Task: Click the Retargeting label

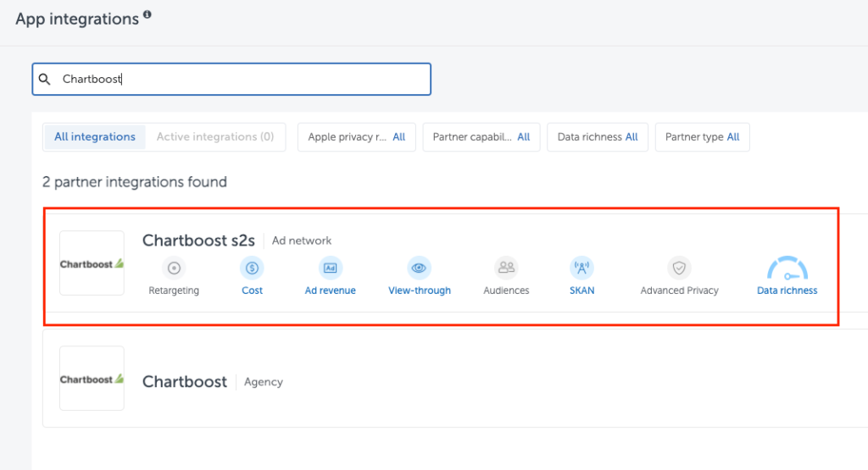Action: (174, 290)
